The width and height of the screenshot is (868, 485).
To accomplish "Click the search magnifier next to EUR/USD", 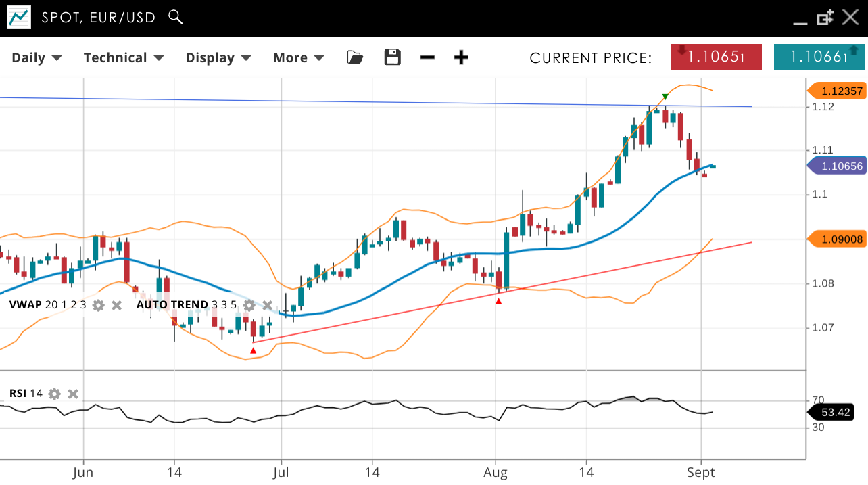I will 176,18.
